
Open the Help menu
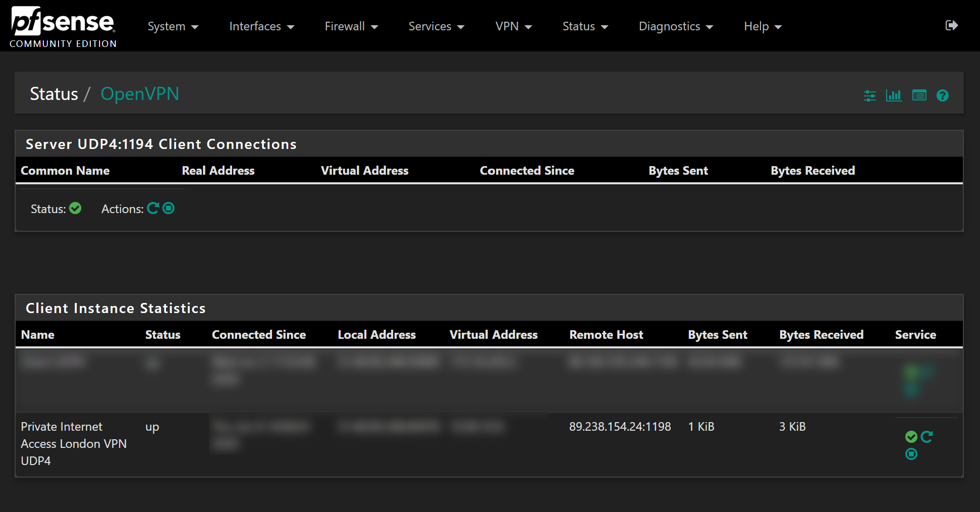tap(762, 26)
